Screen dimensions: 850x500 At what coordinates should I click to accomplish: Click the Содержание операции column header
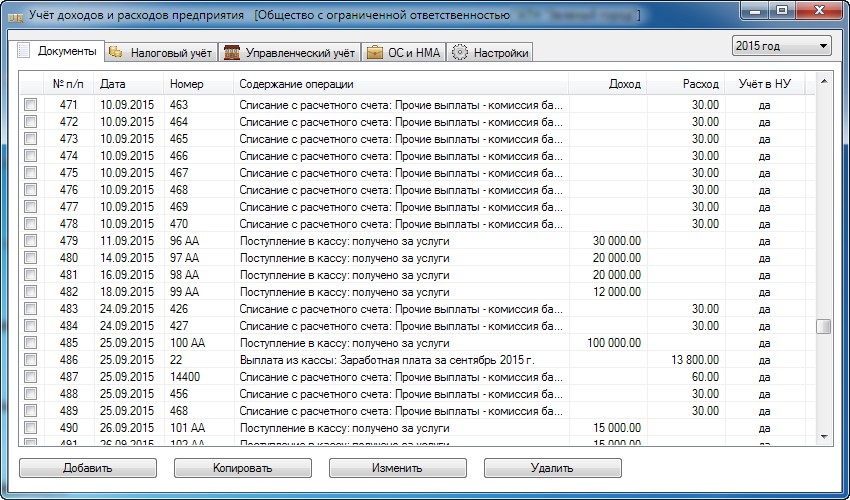[402, 84]
